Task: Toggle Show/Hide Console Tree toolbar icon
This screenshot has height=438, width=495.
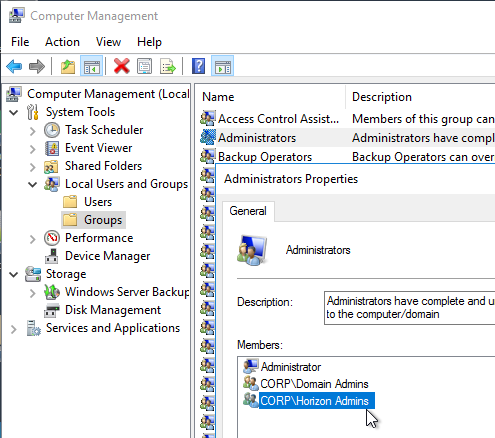Action: pyautogui.click(x=91, y=66)
